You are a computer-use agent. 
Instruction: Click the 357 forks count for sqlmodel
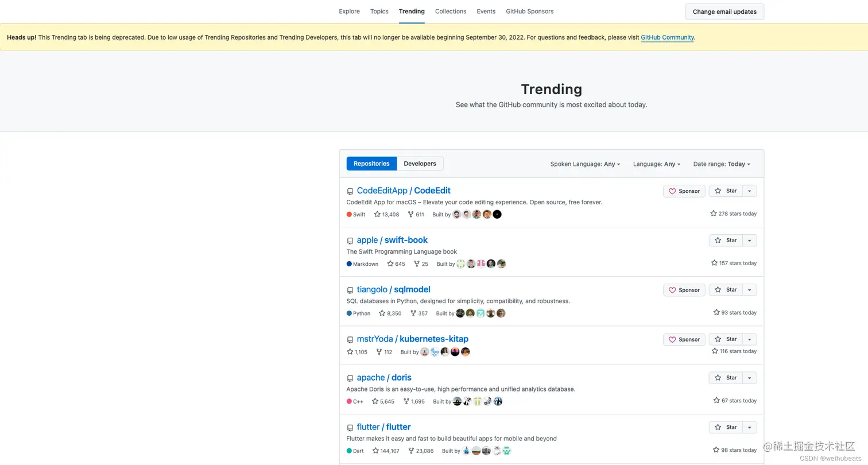click(418, 313)
